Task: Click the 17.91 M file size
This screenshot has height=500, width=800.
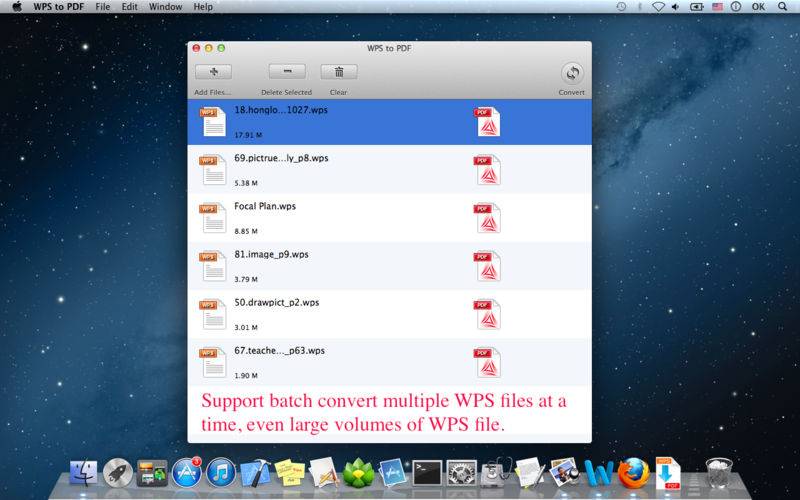Action: pos(248,135)
